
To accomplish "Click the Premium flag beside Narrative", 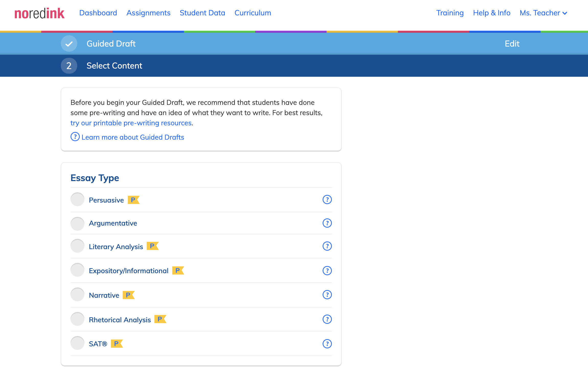I will pos(129,295).
